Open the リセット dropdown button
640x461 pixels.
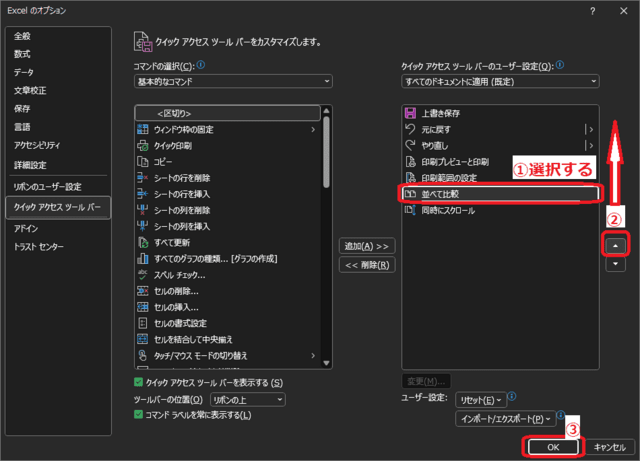click(479, 399)
